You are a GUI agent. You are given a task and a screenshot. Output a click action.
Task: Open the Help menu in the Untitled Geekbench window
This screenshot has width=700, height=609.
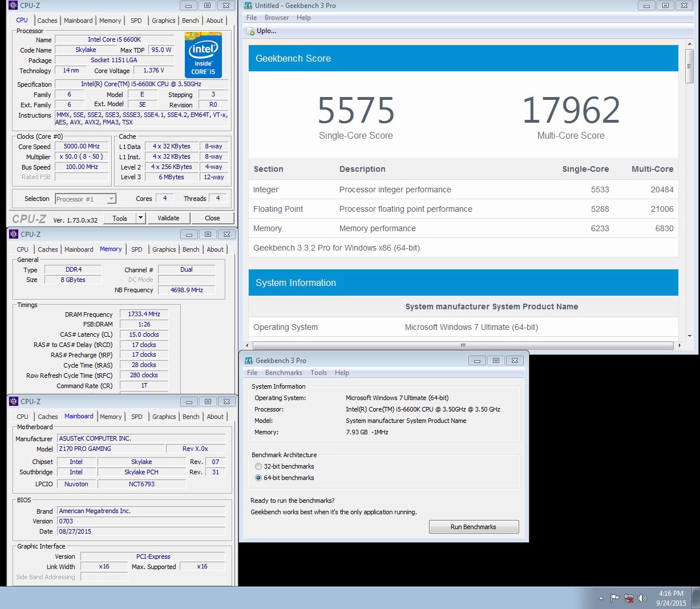tap(304, 18)
